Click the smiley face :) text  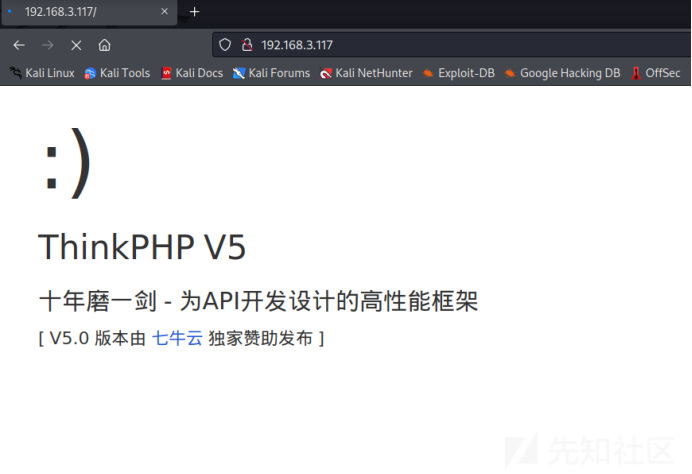68,163
